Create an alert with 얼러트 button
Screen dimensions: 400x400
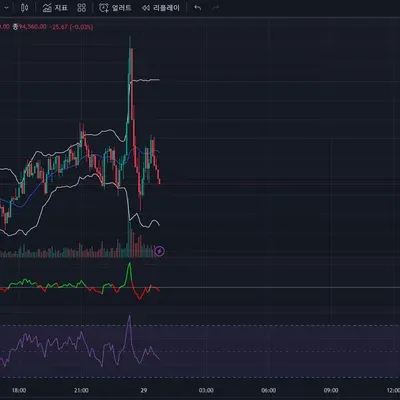(115, 8)
